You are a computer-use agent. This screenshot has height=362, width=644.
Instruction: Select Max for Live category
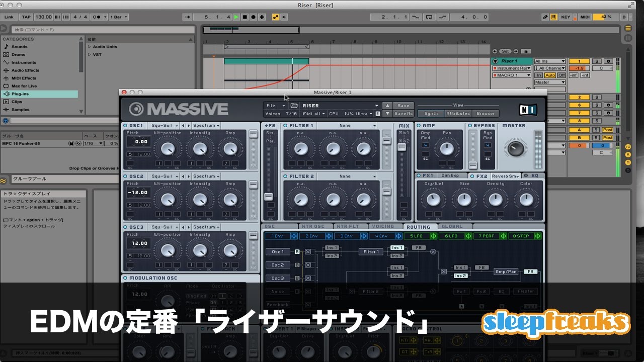(x=24, y=86)
